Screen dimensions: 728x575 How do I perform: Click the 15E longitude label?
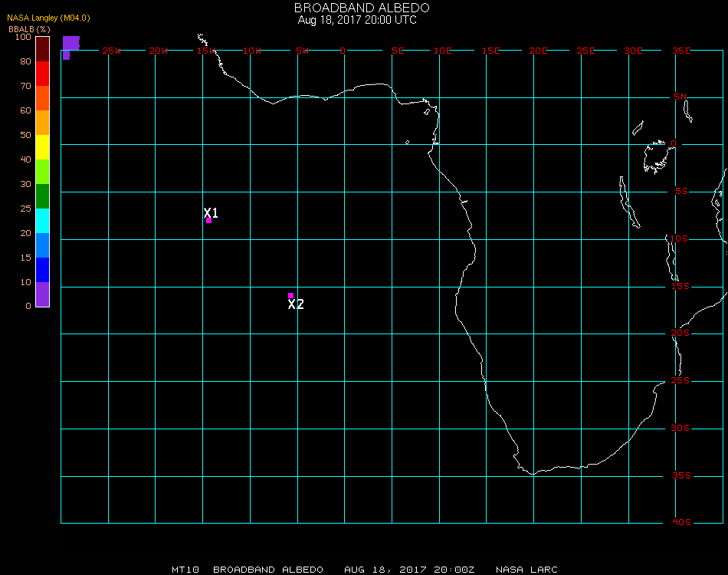coord(490,51)
